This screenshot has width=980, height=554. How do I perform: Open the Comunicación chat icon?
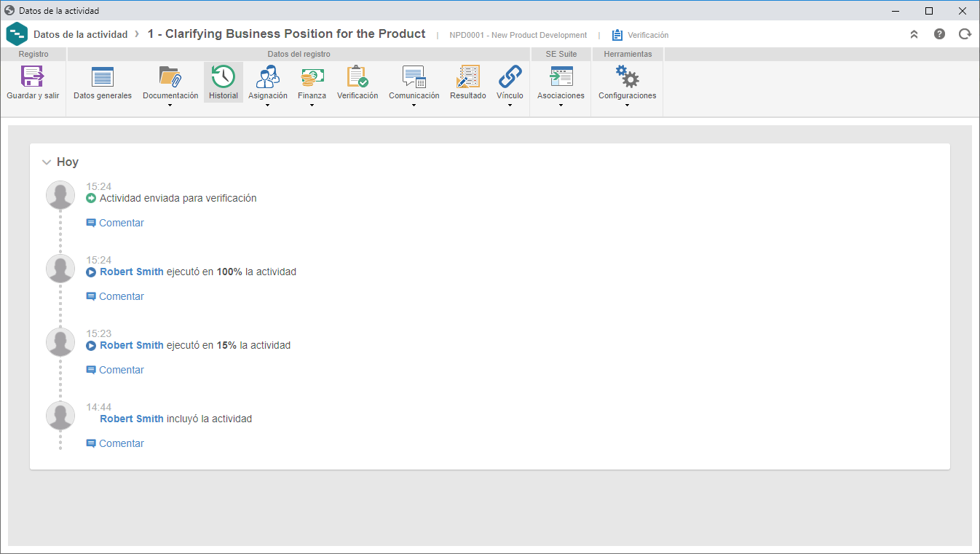pos(414,76)
